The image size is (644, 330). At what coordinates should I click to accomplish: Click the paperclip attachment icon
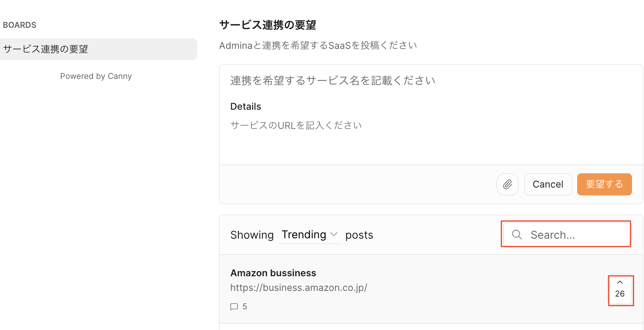(x=507, y=184)
